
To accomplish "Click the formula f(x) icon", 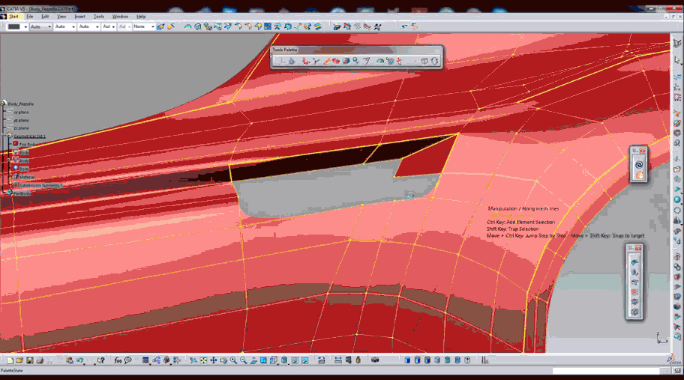I will point(118,360).
